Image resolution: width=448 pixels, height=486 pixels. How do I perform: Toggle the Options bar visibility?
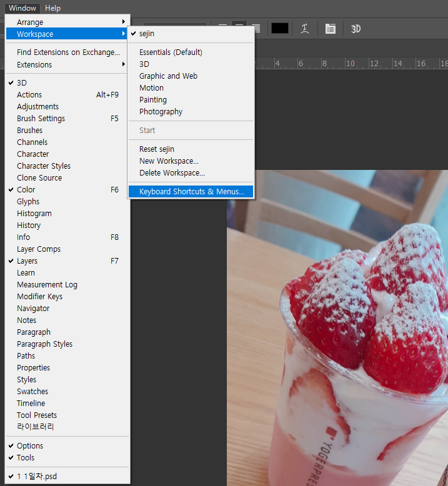tap(66, 445)
